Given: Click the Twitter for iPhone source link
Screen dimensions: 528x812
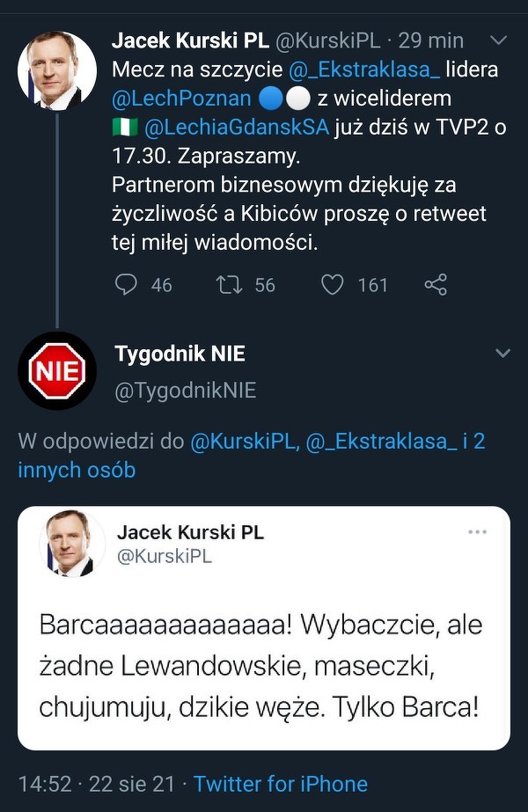Looking at the screenshot, I should (281, 783).
